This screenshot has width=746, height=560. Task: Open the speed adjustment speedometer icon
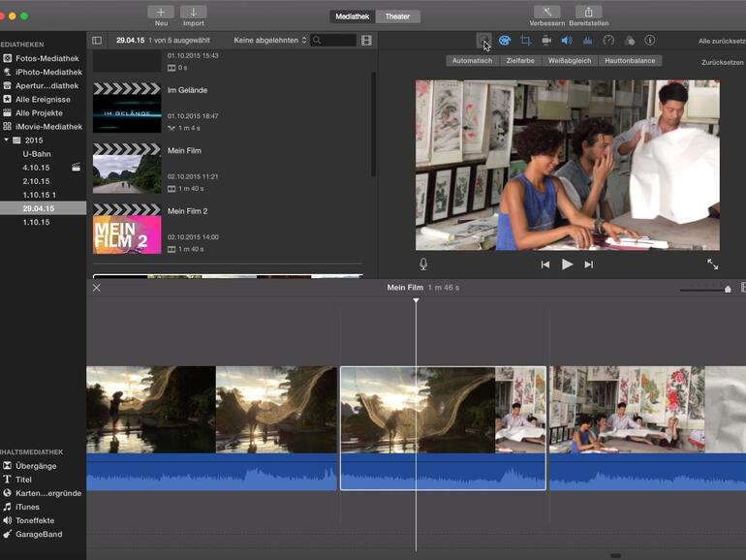[x=608, y=41]
